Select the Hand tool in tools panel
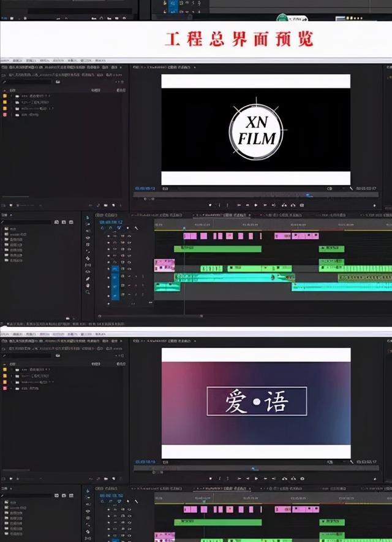Screen dimensions: 392x542 tap(88, 285)
